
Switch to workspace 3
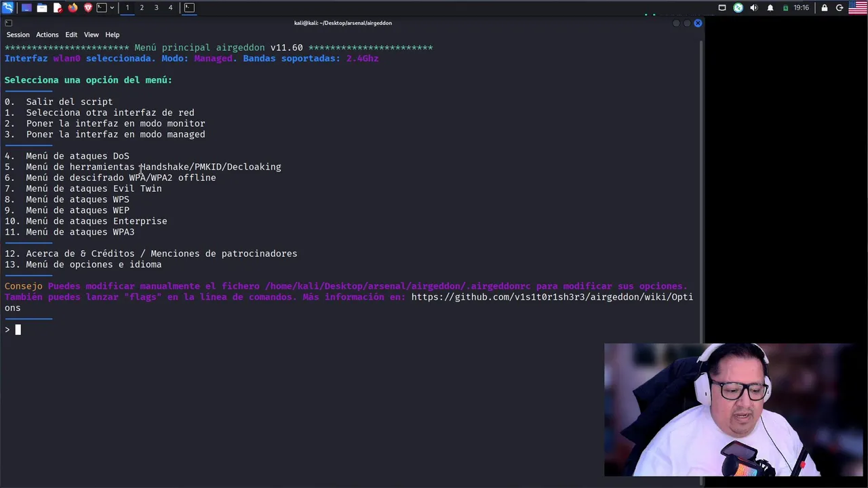tap(156, 7)
